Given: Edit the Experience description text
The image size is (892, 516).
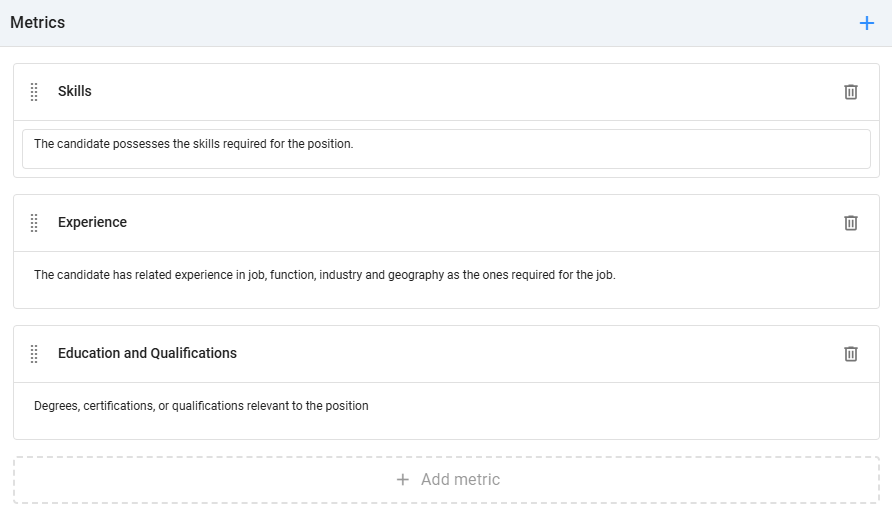Looking at the screenshot, I should click(325, 275).
